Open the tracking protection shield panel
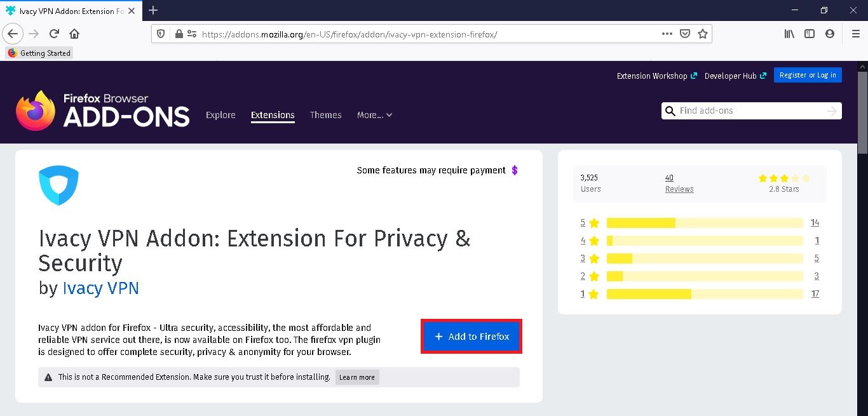The height and width of the screenshot is (416, 868). [x=161, y=34]
